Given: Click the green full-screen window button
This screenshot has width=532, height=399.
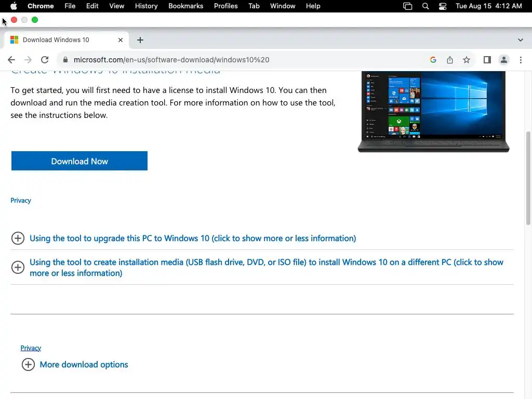Looking at the screenshot, I should point(35,20).
